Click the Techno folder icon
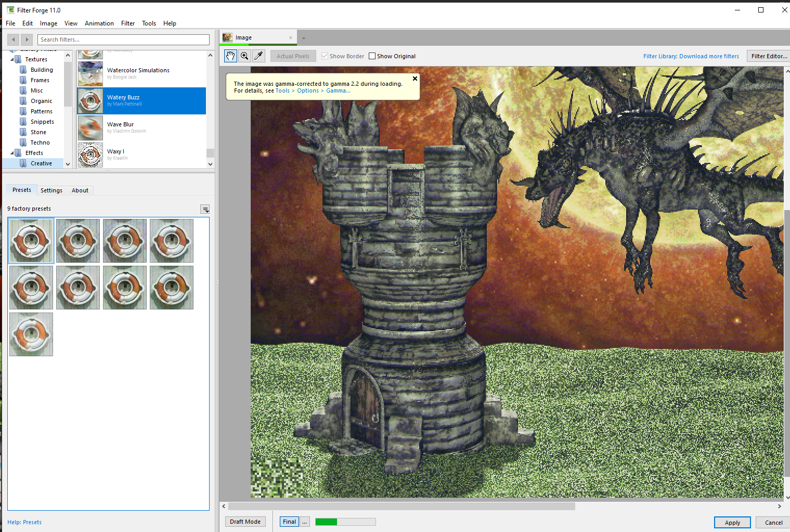790x532 pixels. tap(23, 142)
